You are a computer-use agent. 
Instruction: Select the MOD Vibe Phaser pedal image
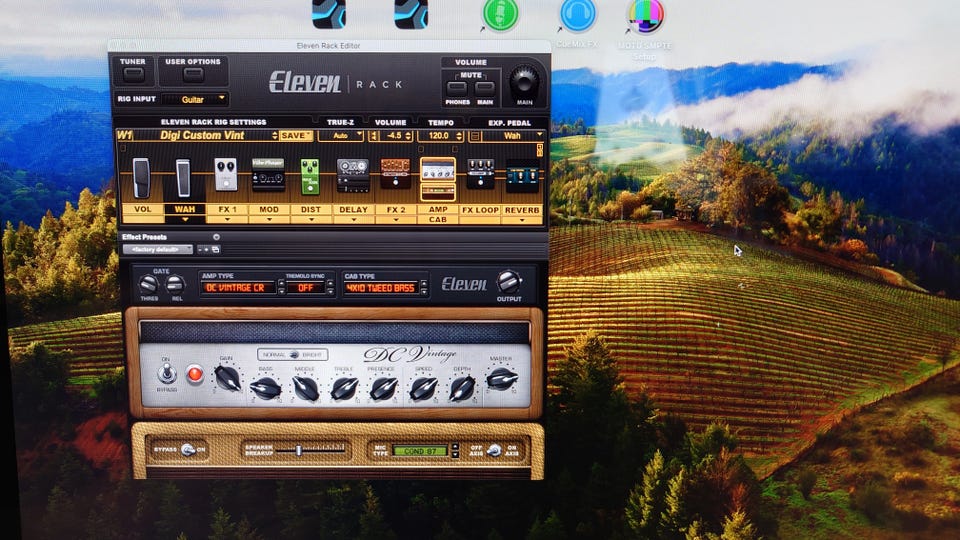click(x=268, y=174)
